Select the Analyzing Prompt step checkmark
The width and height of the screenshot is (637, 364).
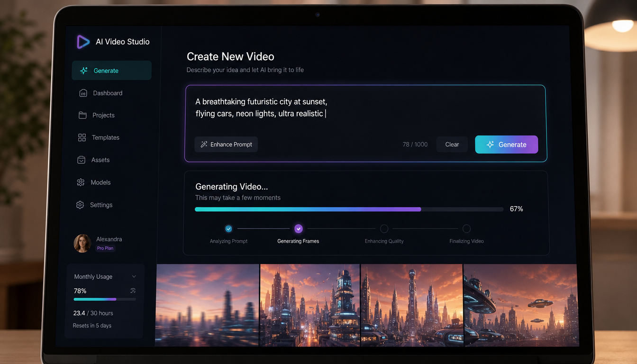coord(228,228)
